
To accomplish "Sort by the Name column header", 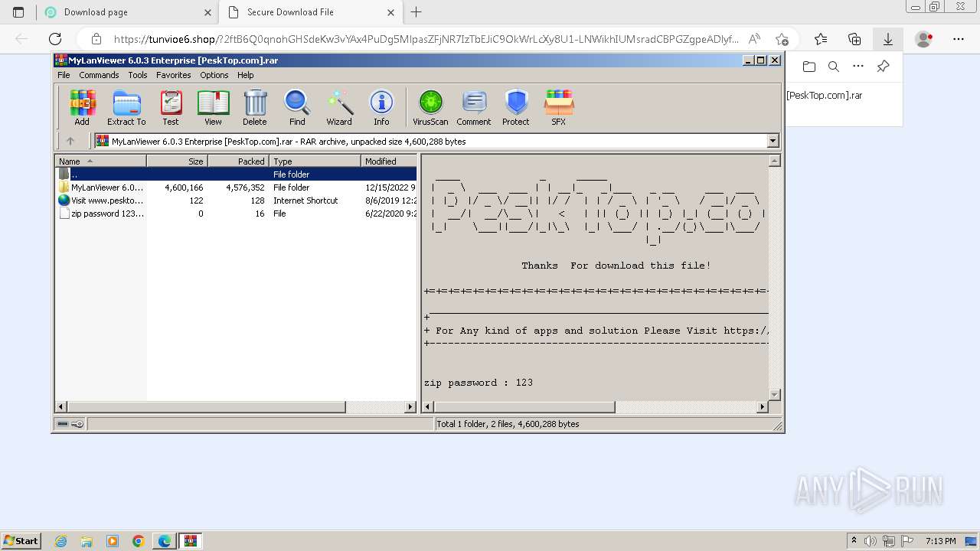I will [x=100, y=161].
